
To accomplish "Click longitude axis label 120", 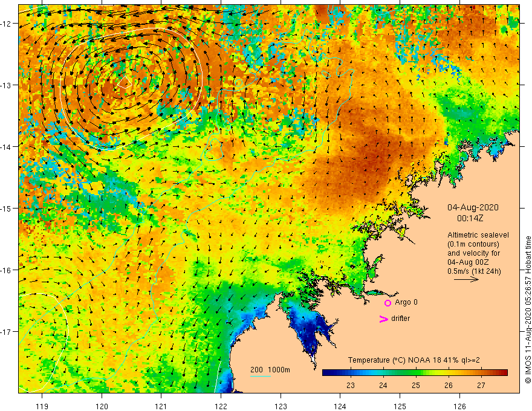I will tap(102, 406).
